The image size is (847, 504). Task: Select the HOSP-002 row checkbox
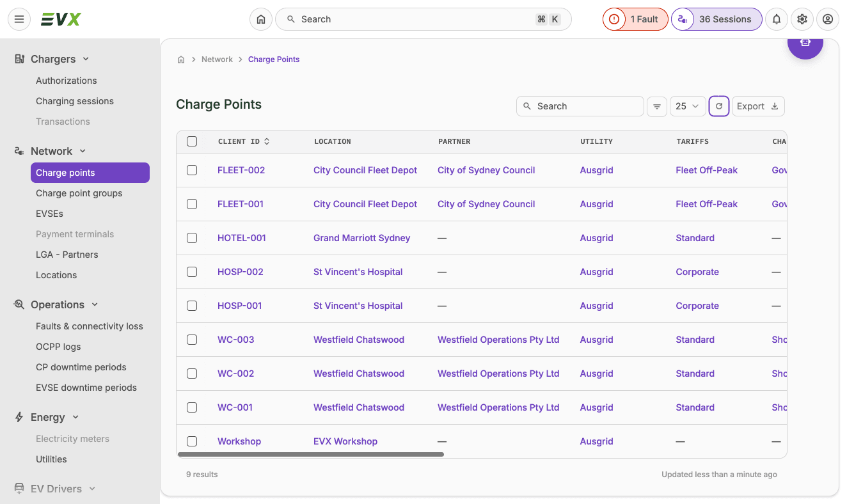(x=192, y=272)
